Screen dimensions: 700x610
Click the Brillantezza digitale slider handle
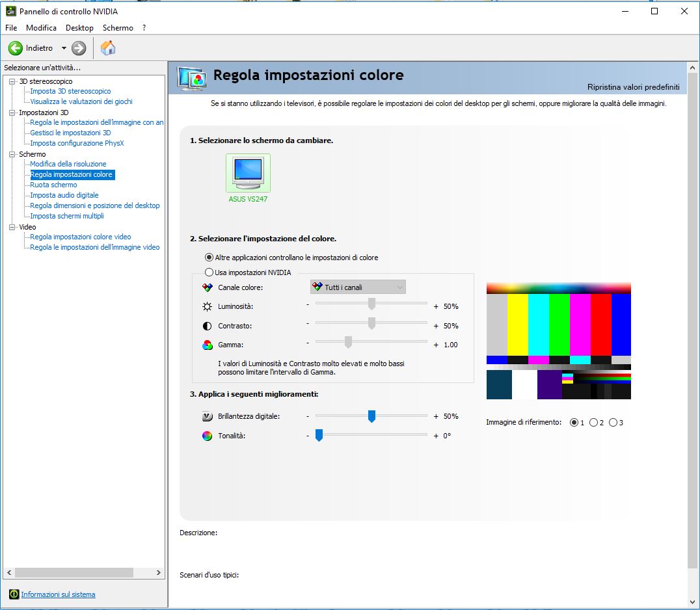pos(371,416)
